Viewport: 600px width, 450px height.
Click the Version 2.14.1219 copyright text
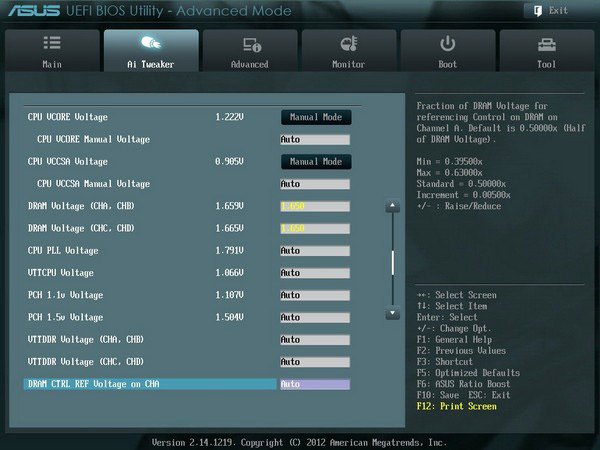299,443
